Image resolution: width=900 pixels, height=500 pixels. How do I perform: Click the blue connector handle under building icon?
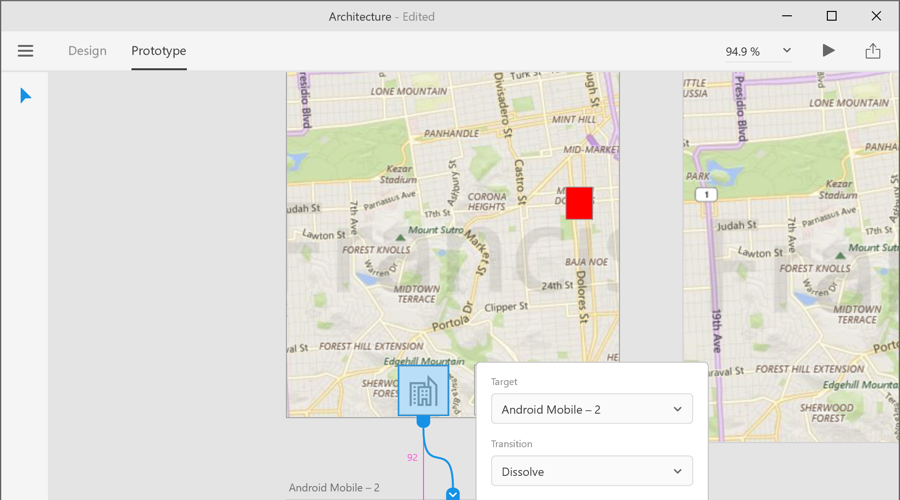tap(424, 422)
